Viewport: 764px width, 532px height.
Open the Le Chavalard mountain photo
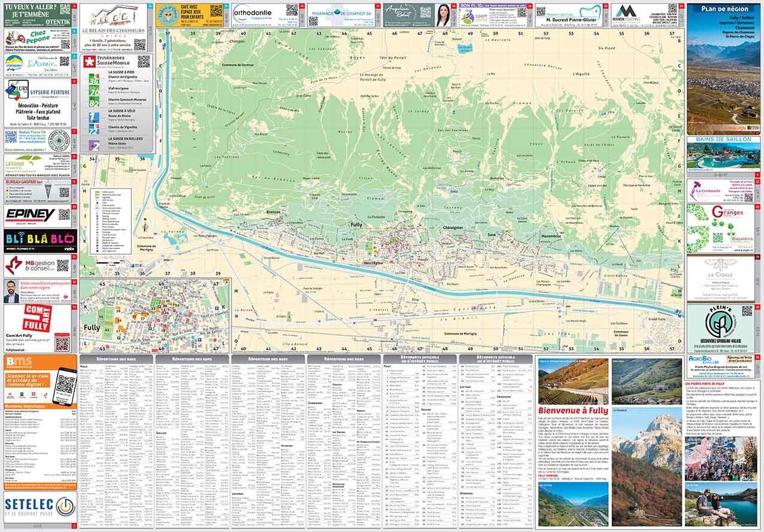648,468
